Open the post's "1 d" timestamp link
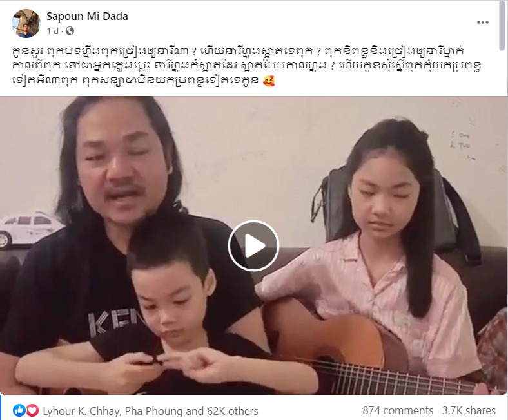The image size is (508, 420). (52, 31)
